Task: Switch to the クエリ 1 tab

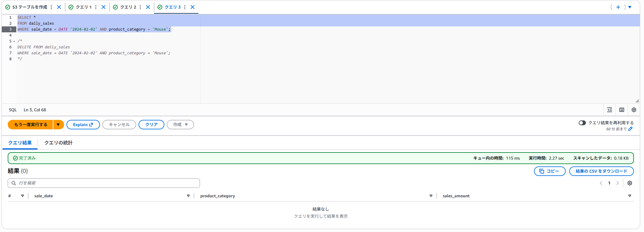Action: coord(84,7)
